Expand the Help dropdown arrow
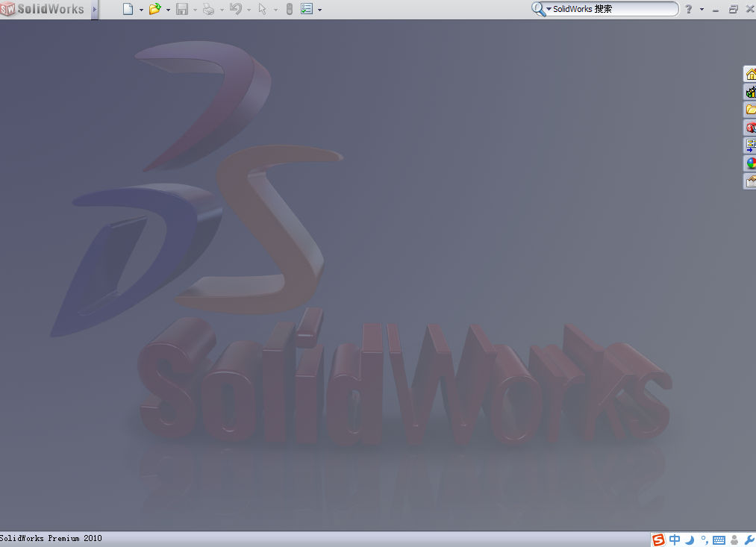Image resolution: width=756 pixels, height=547 pixels. tap(702, 9)
